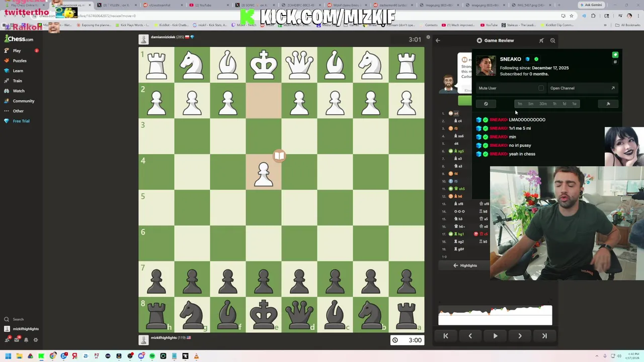Click the book move icon on board
This screenshot has height=362, width=644.
click(x=279, y=156)
